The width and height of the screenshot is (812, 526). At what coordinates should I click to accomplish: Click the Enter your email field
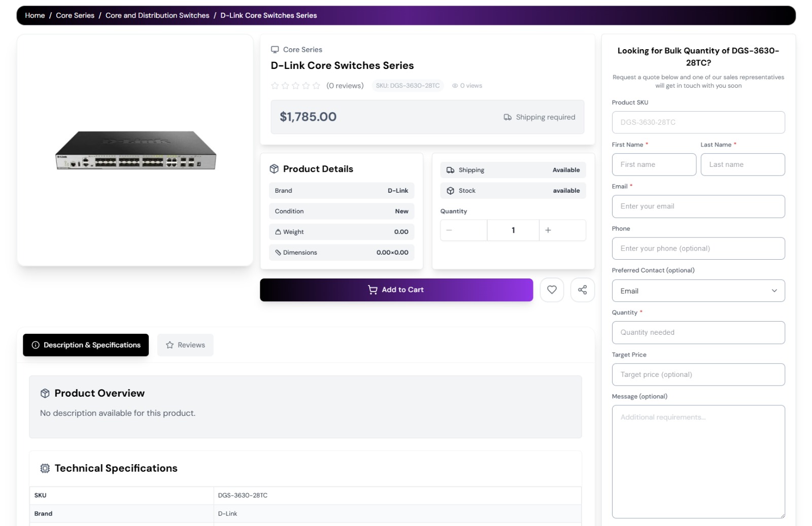(698, 206)
